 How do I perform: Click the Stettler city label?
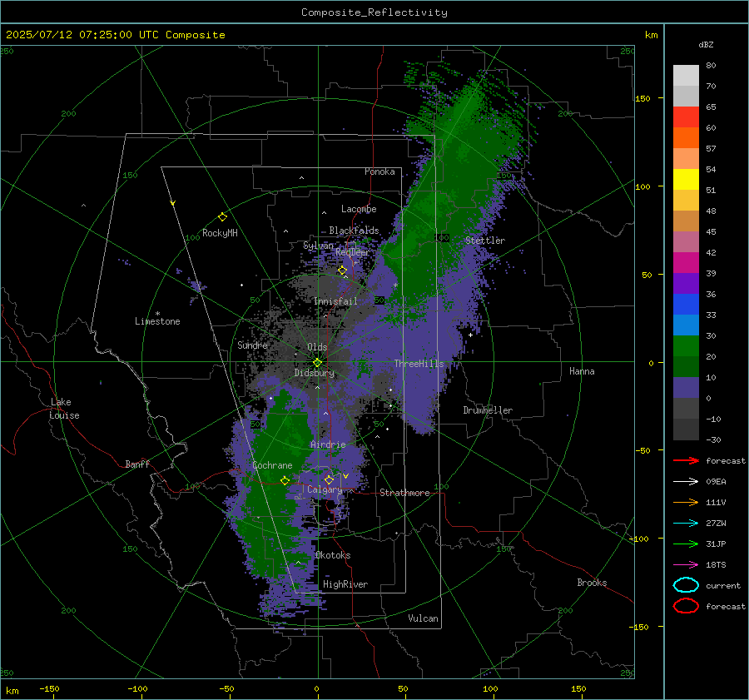pyautogui.click(x=485, y=241)
